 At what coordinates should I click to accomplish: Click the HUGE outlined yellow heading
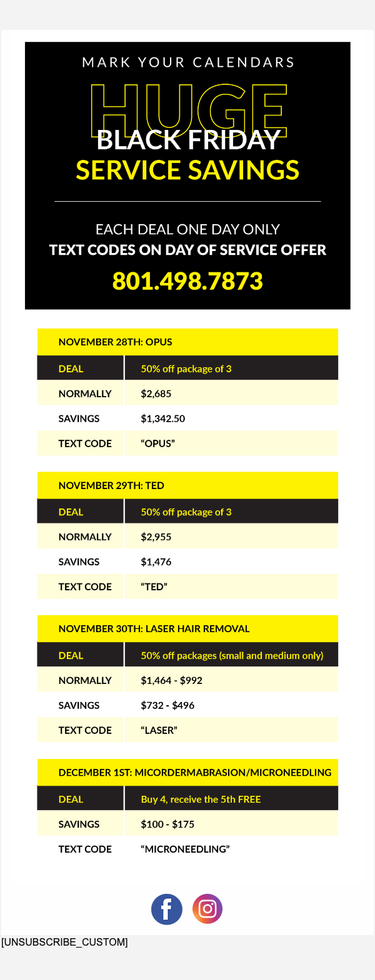[x=188, y=109]
